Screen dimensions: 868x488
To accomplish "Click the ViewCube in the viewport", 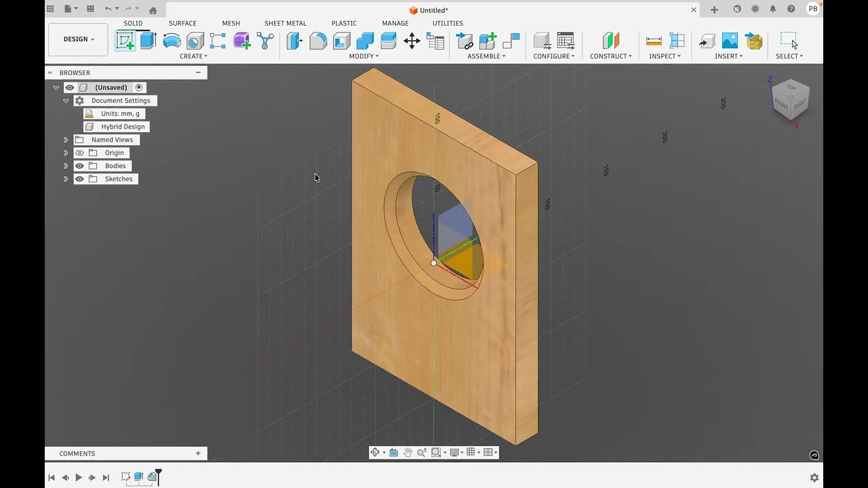I will click(789, 99).
